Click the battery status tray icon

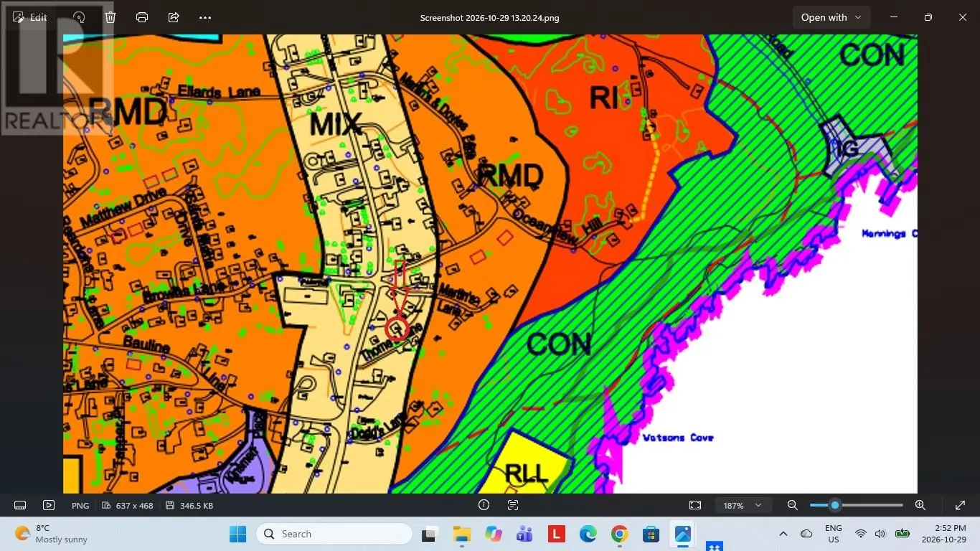(x=902, y=534)
